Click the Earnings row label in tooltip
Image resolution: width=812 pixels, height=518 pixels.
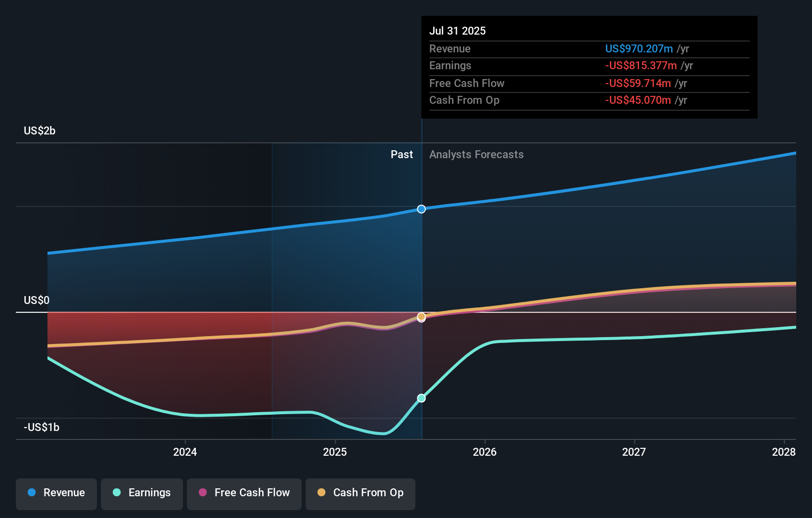click(x=450, y=66)
